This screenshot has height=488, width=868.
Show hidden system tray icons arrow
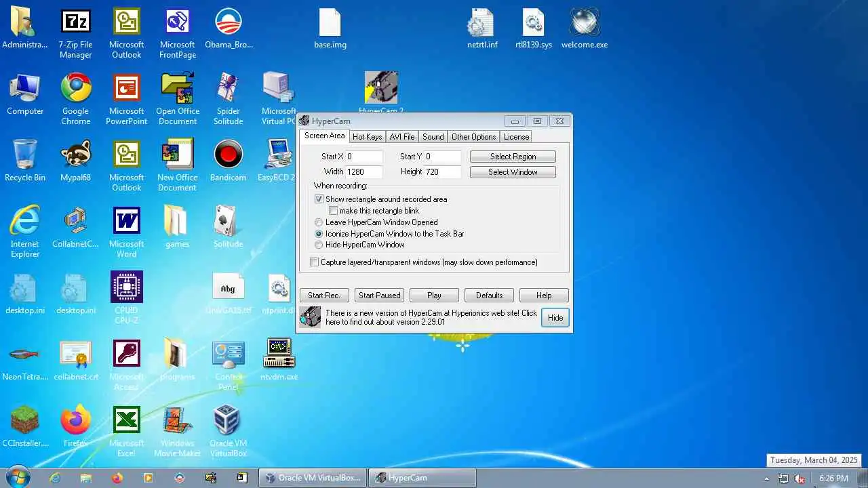point(767,479)
